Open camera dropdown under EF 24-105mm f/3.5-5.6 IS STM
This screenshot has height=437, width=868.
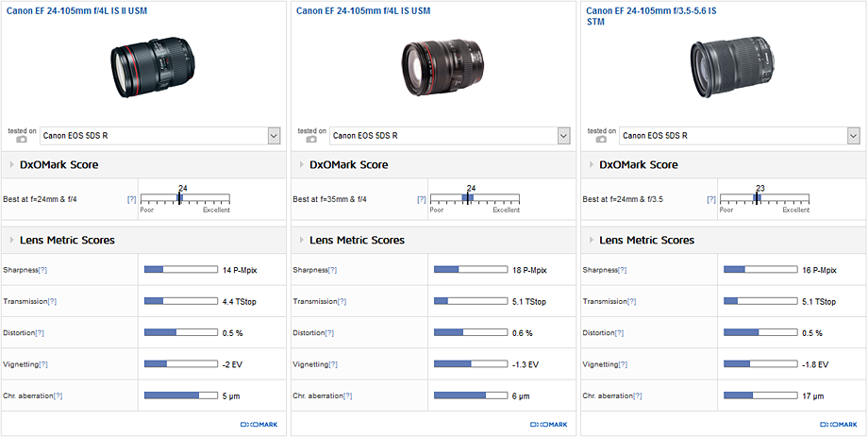(x=740, y=136)
